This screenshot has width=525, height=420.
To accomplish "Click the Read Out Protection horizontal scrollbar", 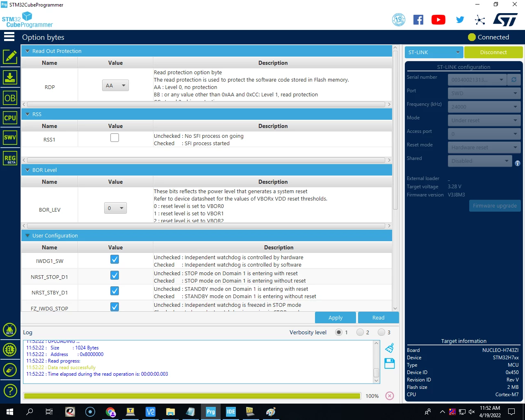I will coord(206,104).
